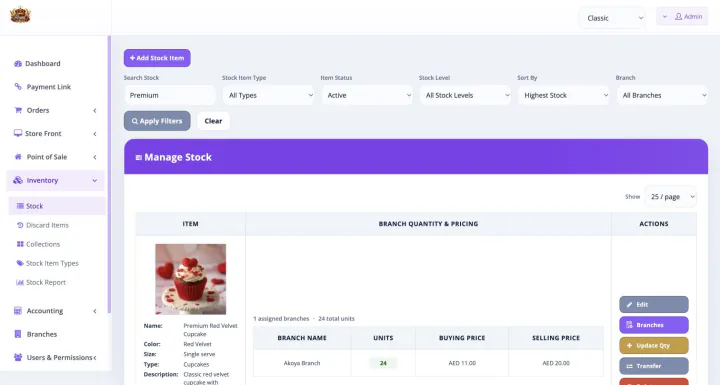This screenshot has width=720, height=385.
Task: Open the Item Status Active dropdown
Action: tap(367, 95)
